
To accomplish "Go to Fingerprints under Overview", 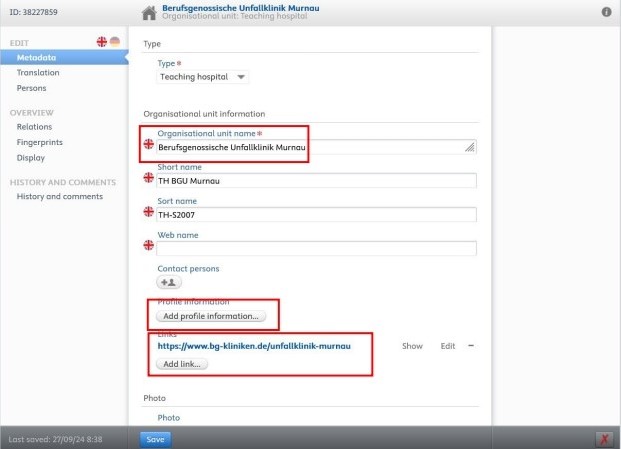I will 40,143.
